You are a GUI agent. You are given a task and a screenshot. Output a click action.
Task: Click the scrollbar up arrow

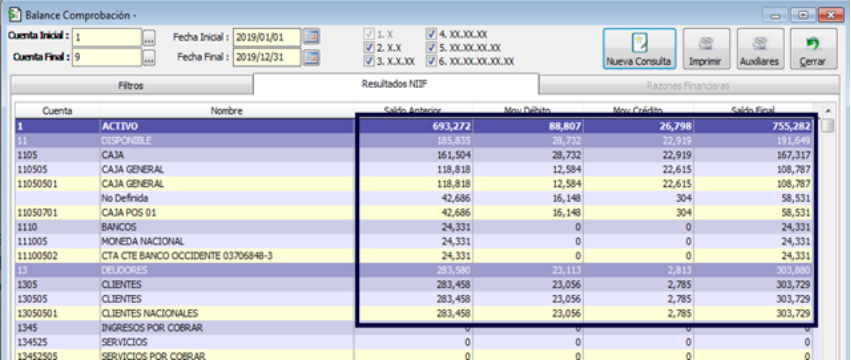(828, 111)
